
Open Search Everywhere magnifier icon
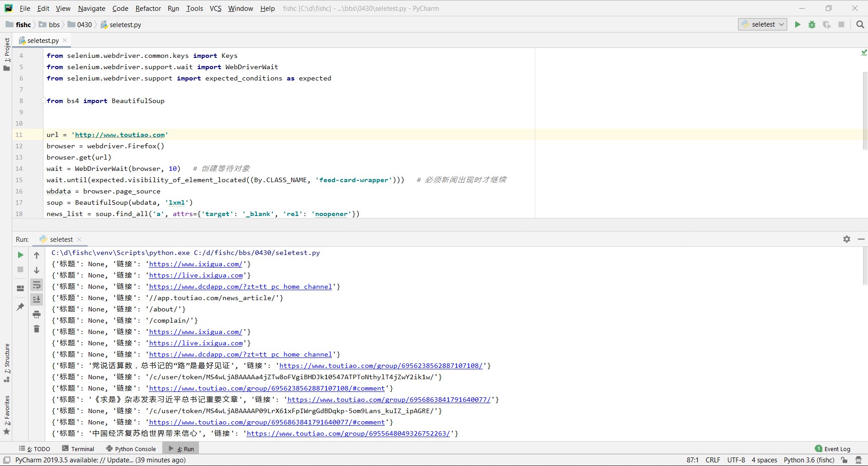[x=860, y=24]
